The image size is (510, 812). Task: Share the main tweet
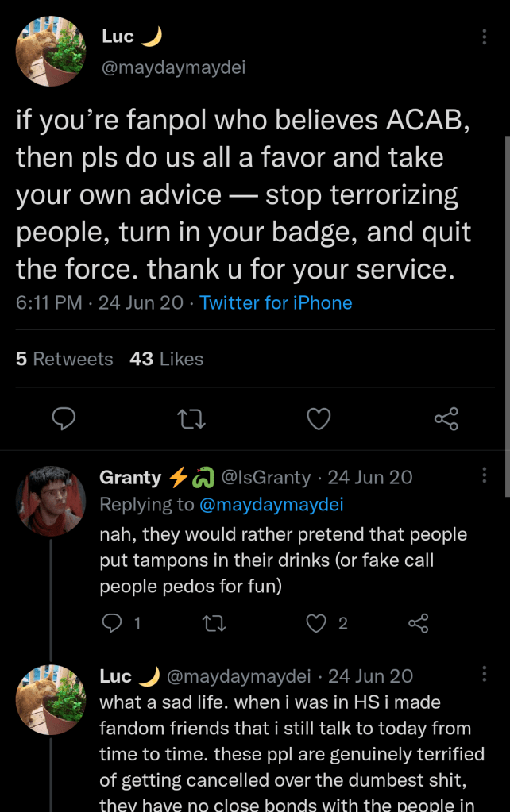[446, 419]
